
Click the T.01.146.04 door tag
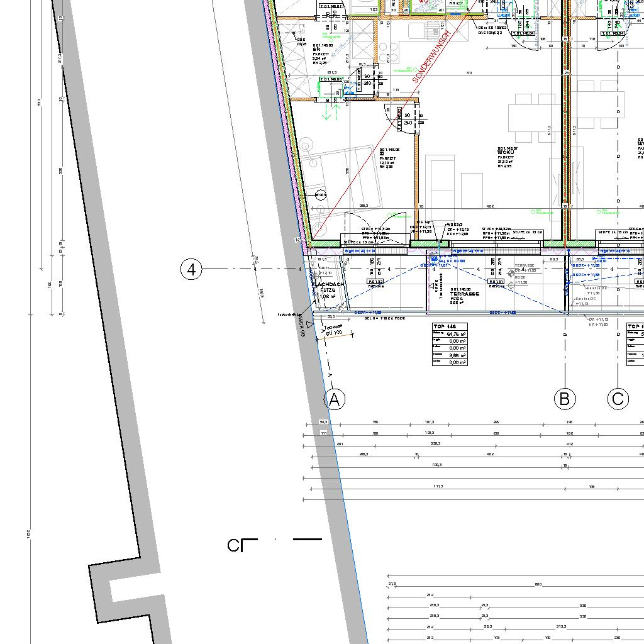pos(524,33)
